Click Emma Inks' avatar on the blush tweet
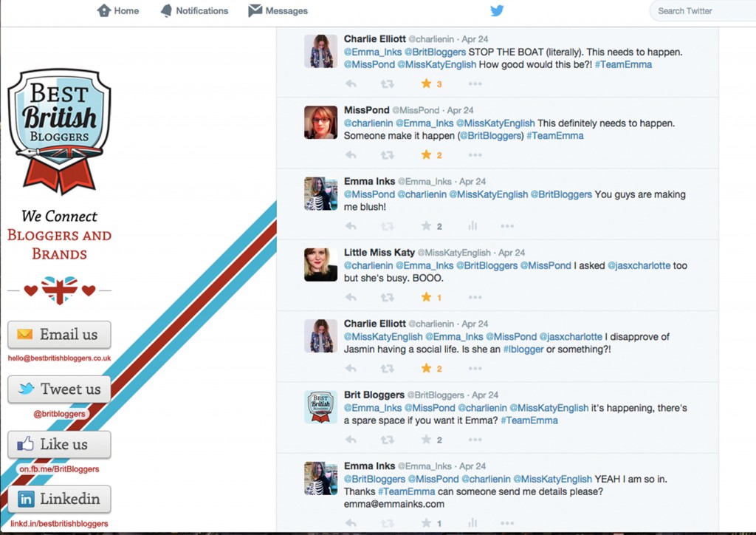 (320, 194)
